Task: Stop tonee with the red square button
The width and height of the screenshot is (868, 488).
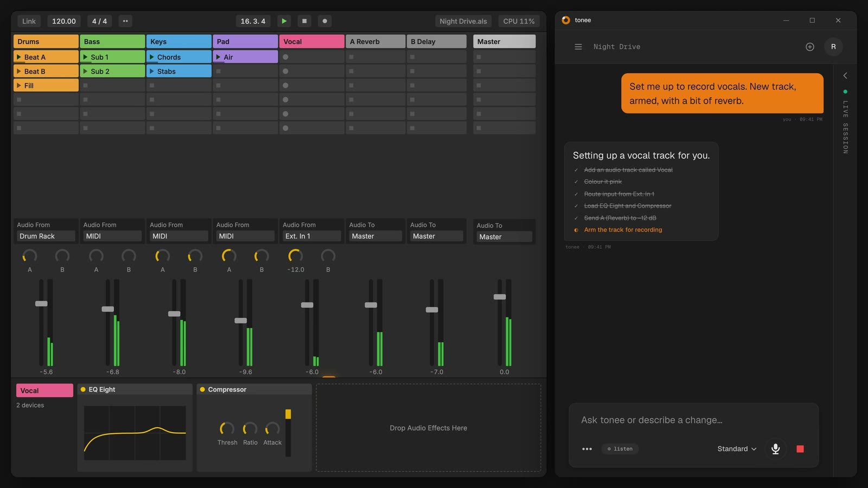Action: (800, 449)
